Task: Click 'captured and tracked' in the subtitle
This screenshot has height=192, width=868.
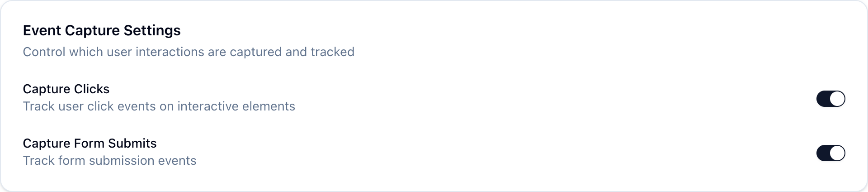Action: (292, 52)
